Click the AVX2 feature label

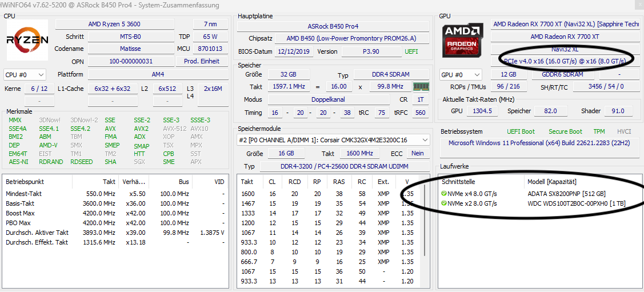pos(141,129)
